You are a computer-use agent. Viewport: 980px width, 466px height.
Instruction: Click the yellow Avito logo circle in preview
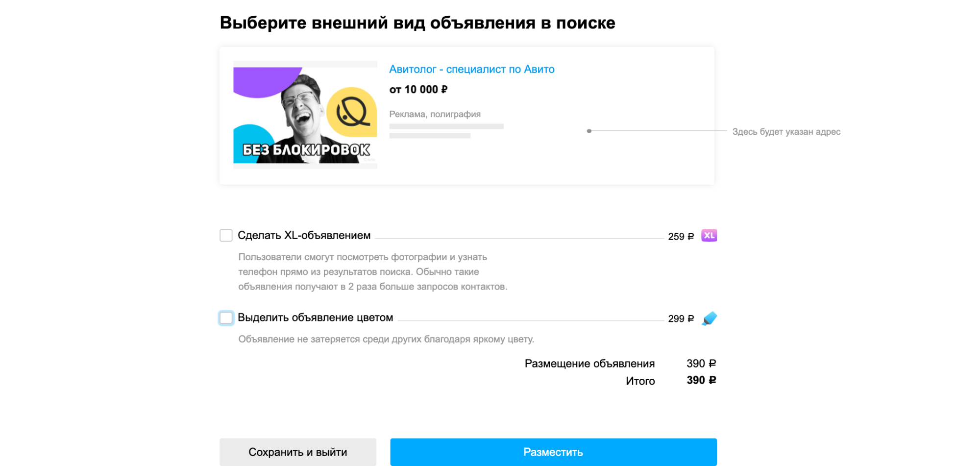click(352, 112)
